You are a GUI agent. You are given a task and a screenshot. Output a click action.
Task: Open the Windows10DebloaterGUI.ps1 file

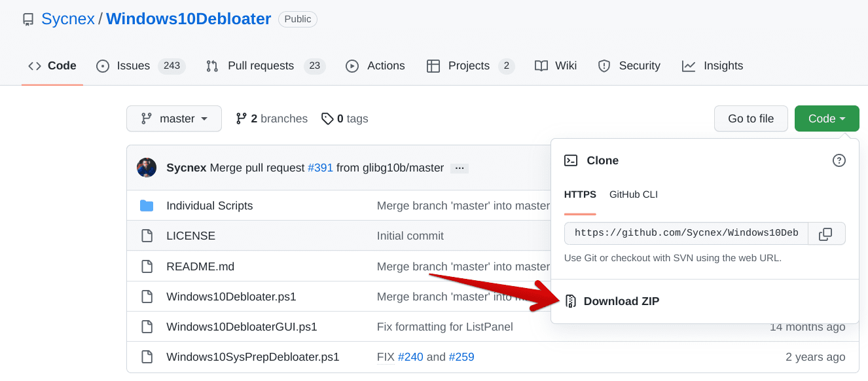click(242, 327)
